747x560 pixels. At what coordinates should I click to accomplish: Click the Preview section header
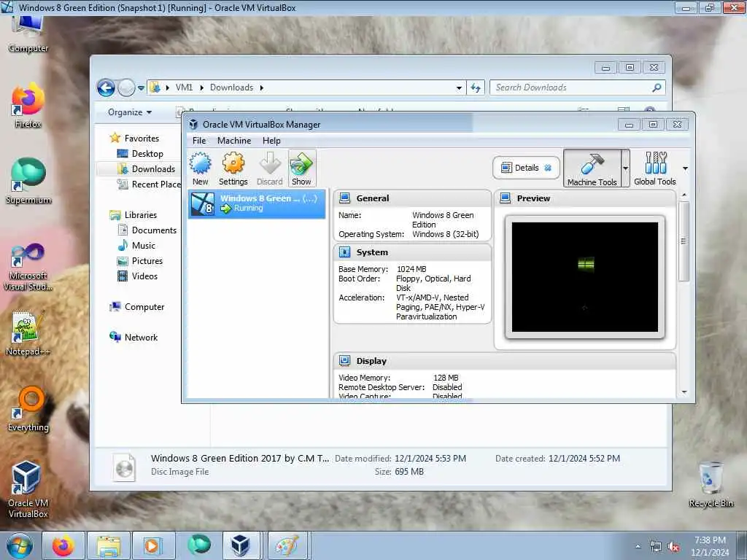[585, 198]
